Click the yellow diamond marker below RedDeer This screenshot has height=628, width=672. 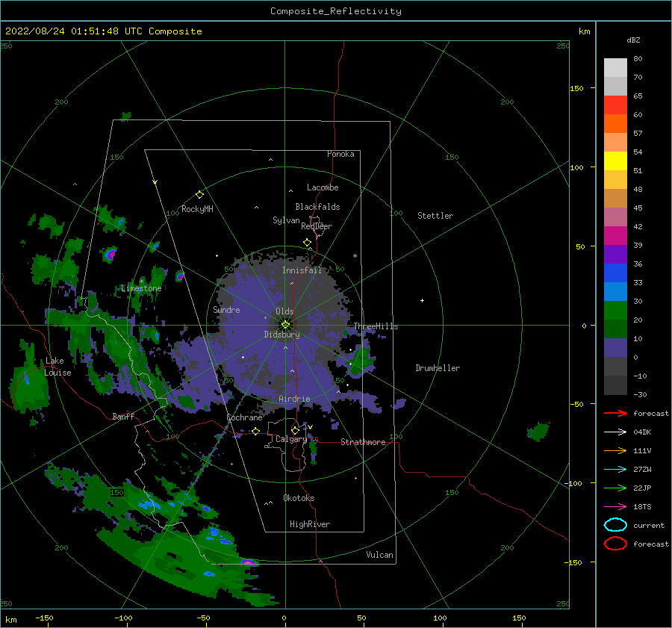307,243
